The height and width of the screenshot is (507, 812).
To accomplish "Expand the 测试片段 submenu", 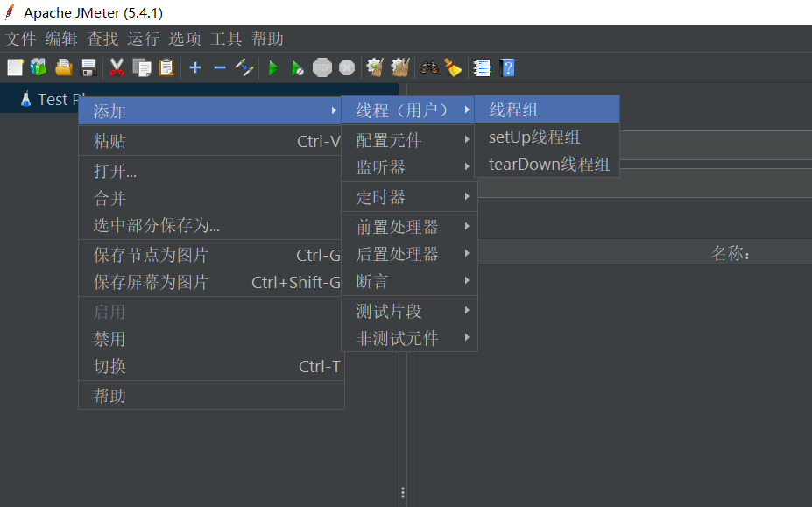I will [x=409, y=311].
